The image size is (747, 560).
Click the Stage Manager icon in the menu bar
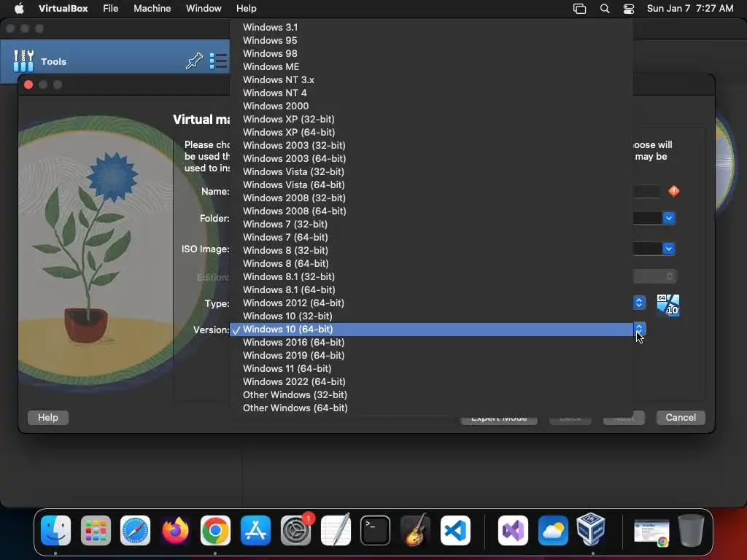(x=579, y=9)
